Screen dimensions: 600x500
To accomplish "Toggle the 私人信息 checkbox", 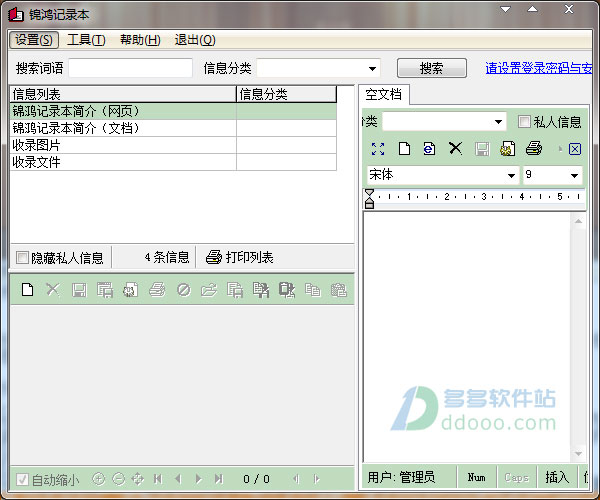I will click(x=524, y=122).
